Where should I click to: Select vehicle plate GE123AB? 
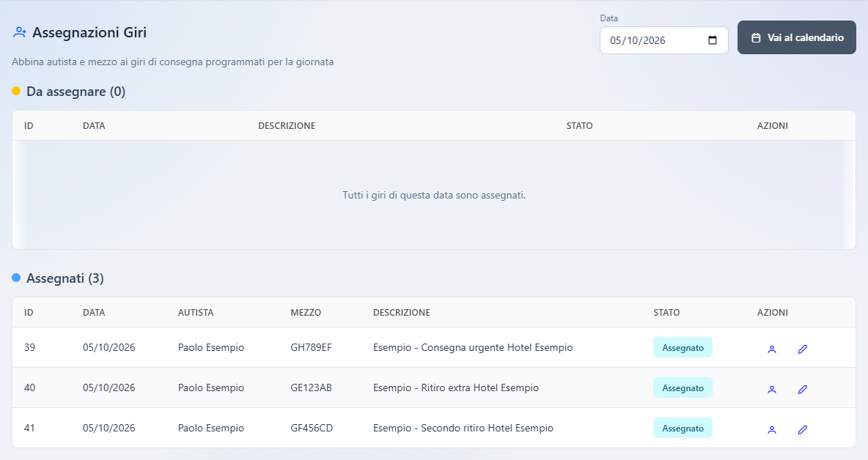311,387
